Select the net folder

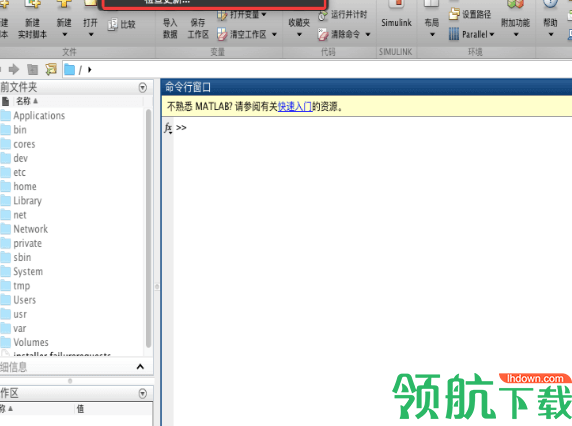click(20, 215)
